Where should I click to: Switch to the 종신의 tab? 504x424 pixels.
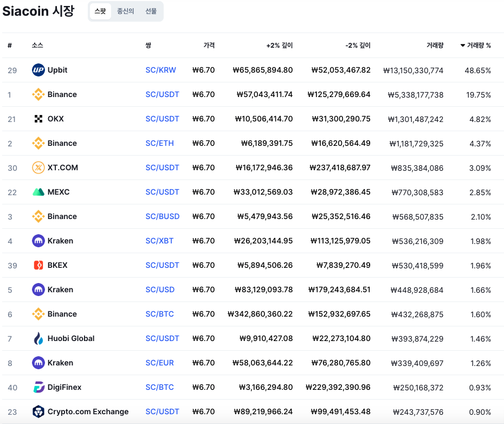click(125, 11)
